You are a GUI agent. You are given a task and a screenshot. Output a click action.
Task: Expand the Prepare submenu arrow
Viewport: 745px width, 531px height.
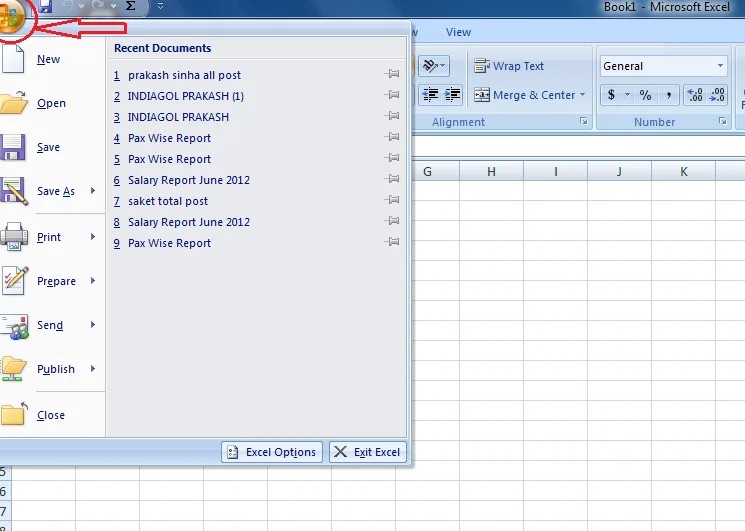(93, 281)
